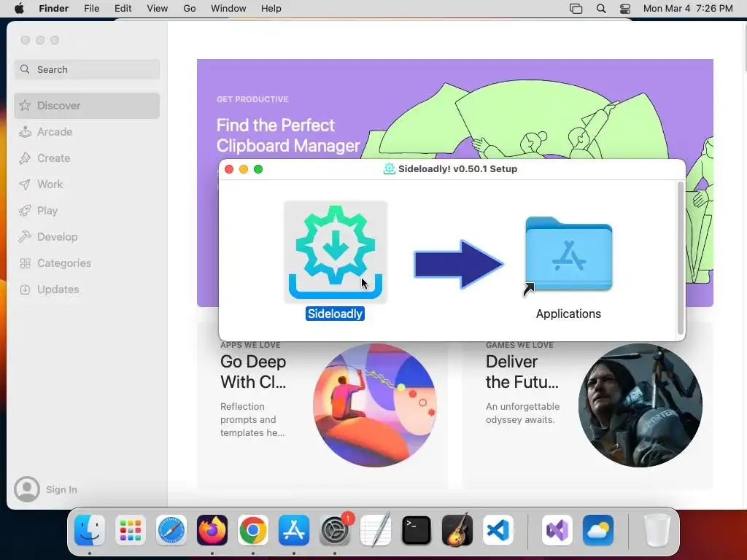Click the Sideloadly label under the icon

coord(335,314)
